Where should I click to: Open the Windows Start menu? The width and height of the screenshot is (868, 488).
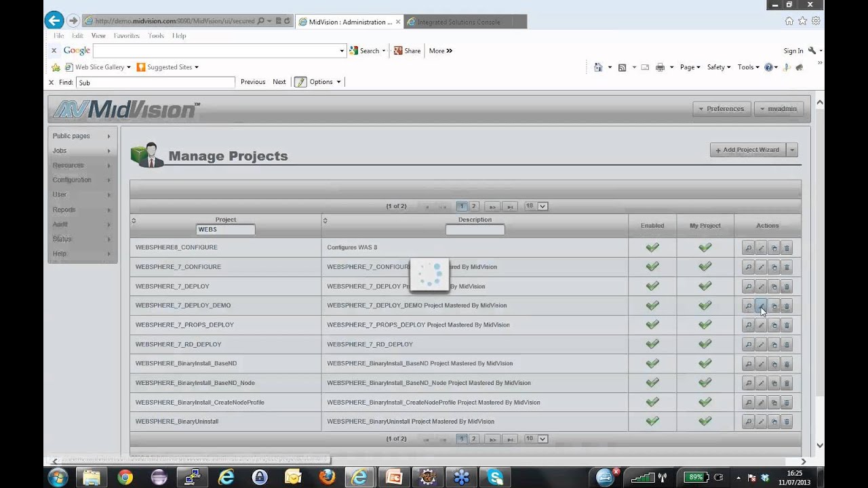coord(58,477)
